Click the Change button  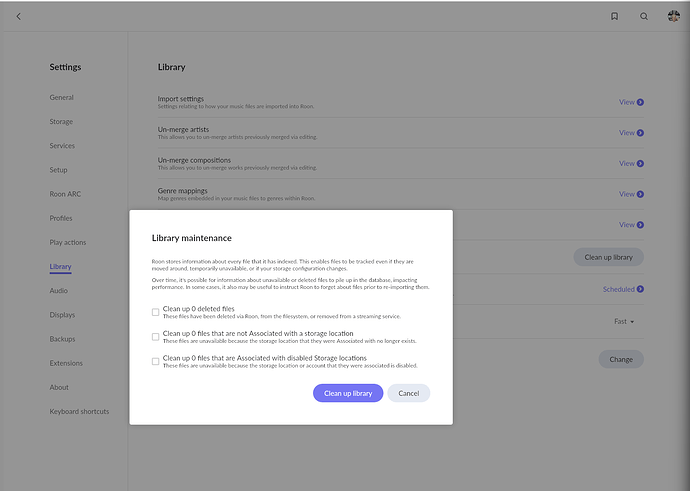(x=621, y=359)
